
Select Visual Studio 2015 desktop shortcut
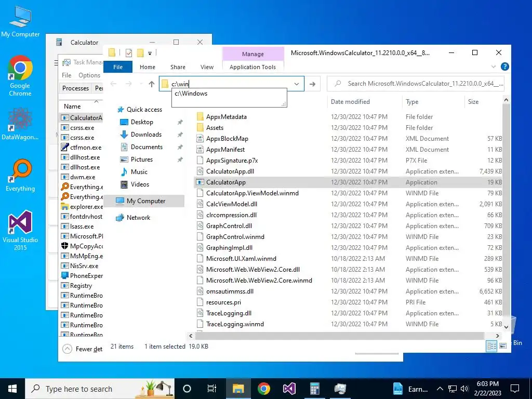[x=20, y=230]
